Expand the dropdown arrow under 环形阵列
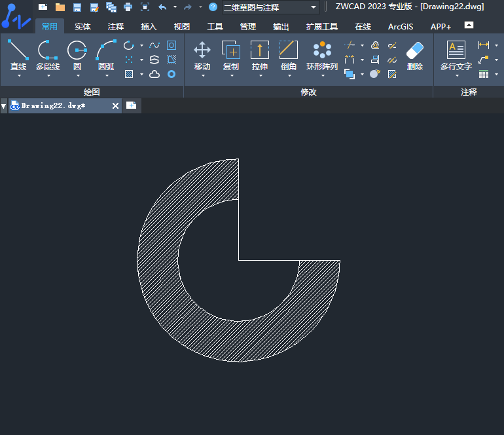 tap(323, 76)
